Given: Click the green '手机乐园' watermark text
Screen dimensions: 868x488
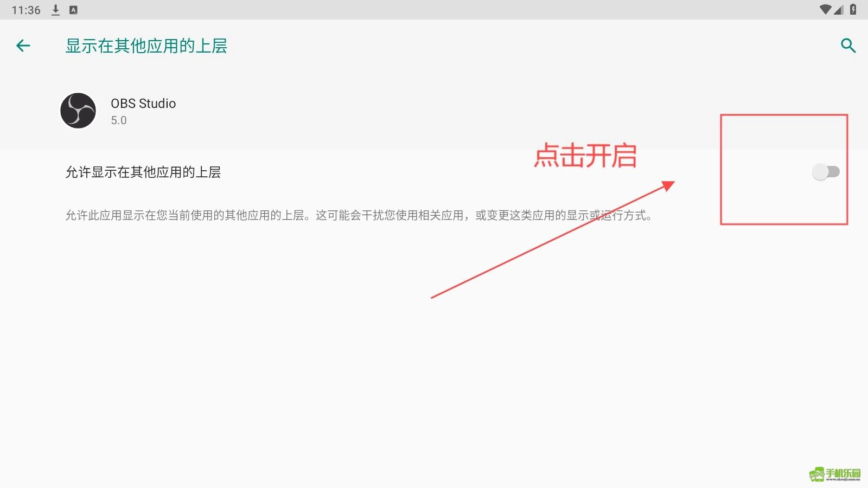Looking at the screenshot, I should pyautogui.click(x=843, y=473).
